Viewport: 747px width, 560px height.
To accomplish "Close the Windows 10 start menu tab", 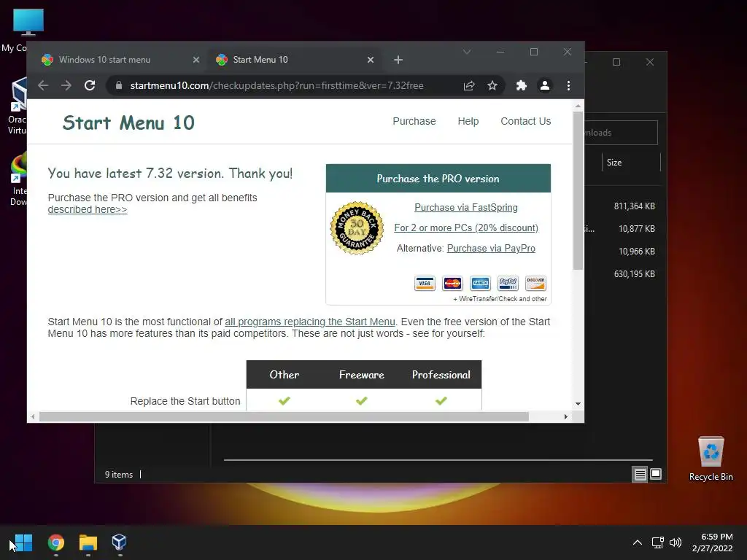I will (196, 60).
